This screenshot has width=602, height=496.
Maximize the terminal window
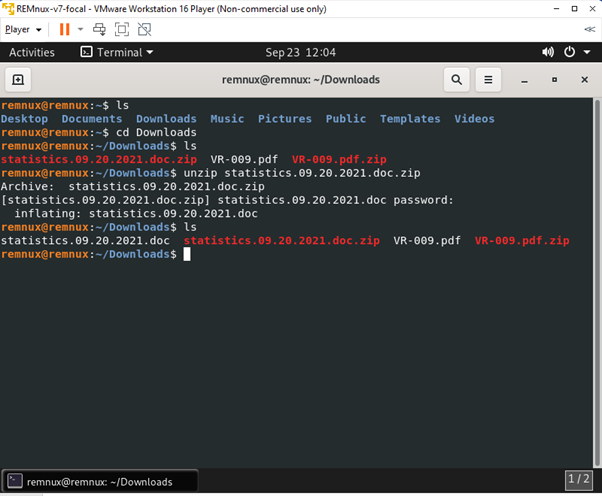[554, 80]
